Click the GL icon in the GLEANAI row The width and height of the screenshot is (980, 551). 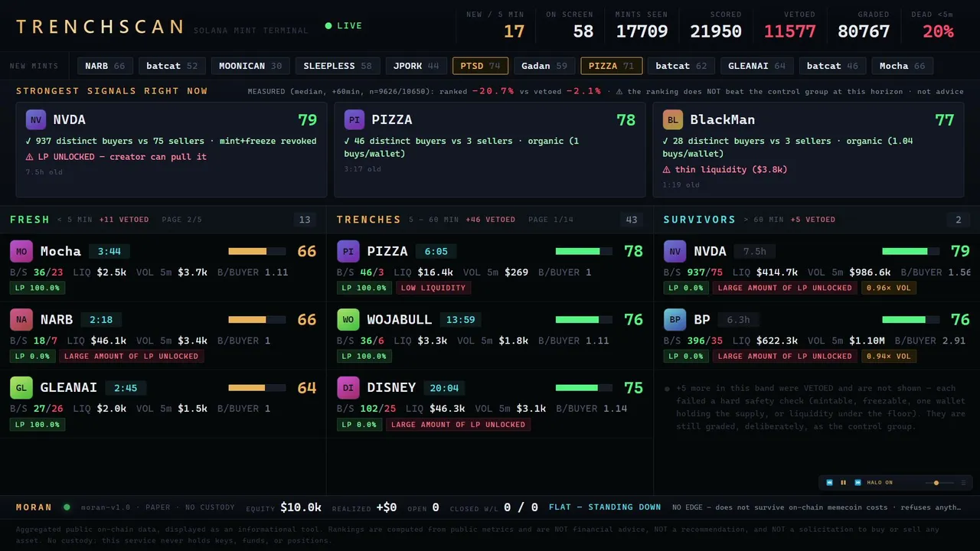pyautogui.click(x=21, y=388)
